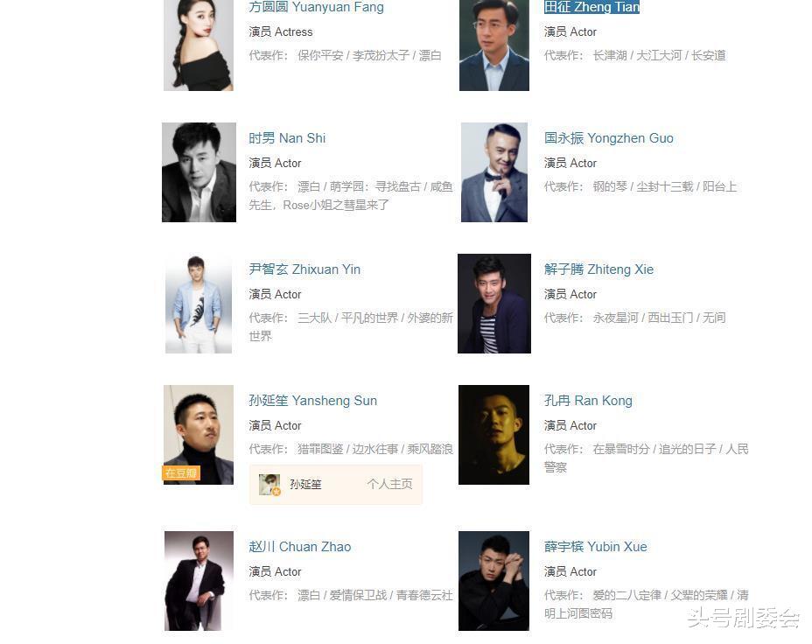Click the small 孙延笙 avatar icon
This screenshot has height=644, width=812.
[x=269, y=485]
